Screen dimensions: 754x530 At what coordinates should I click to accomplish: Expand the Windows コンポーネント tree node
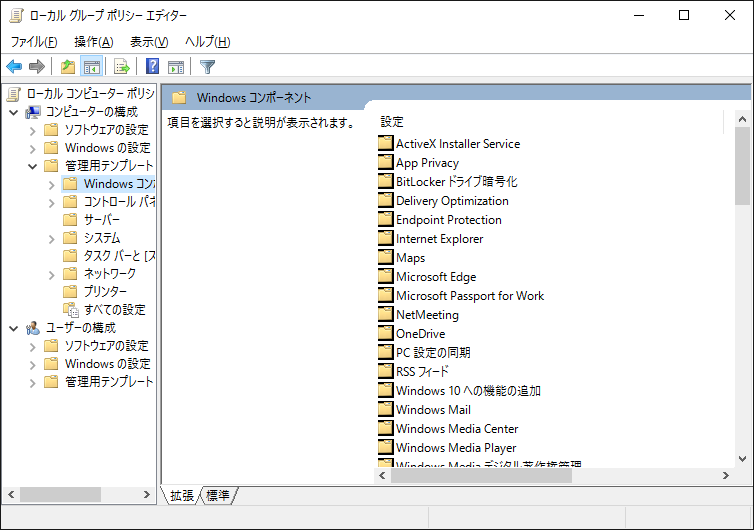click(x=52, y=185)
